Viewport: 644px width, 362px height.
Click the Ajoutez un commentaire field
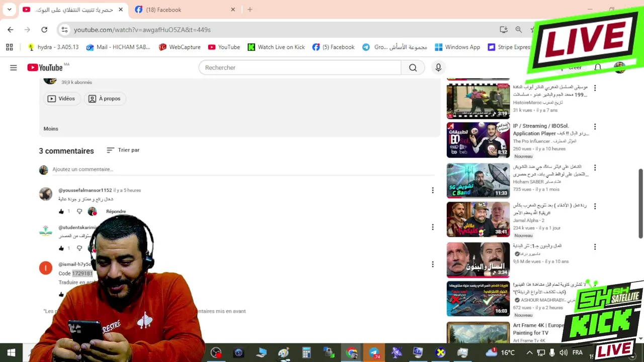click(x=244, y=169)
